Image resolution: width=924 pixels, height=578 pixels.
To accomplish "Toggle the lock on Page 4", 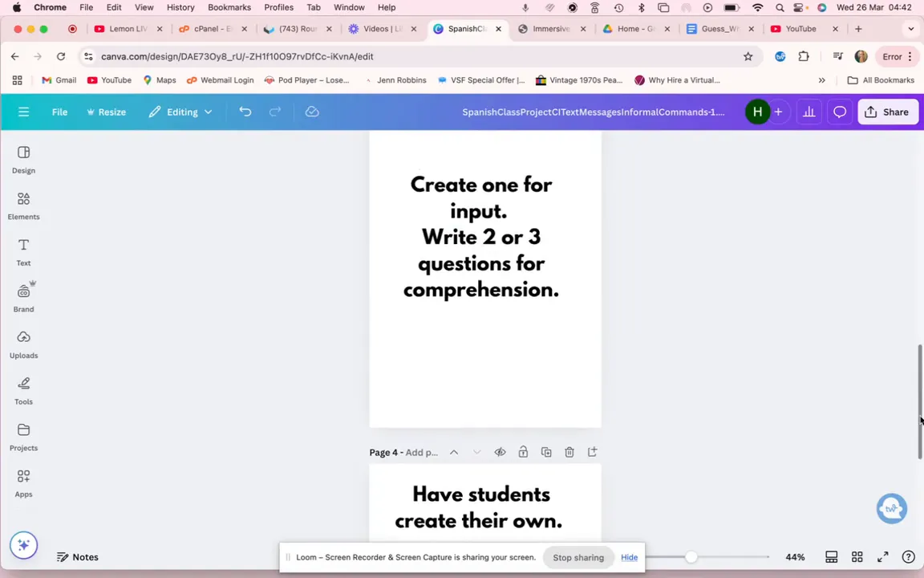I will [523, 453].
